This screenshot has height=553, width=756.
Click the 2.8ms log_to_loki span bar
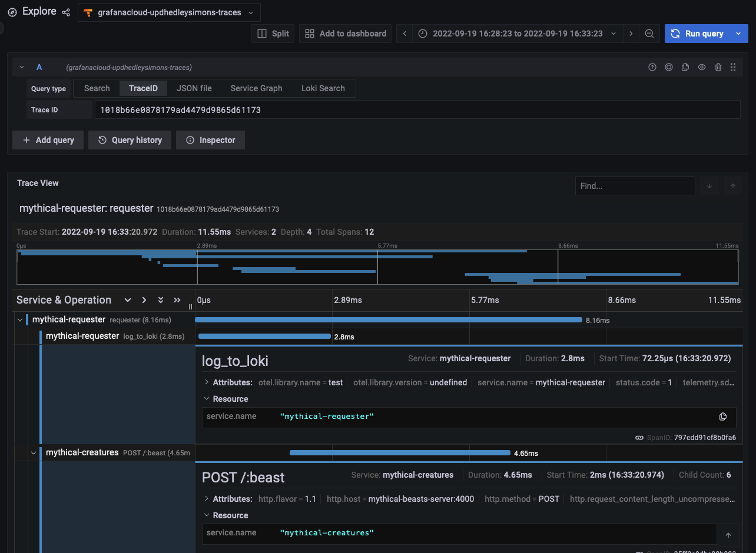(265, 337)
